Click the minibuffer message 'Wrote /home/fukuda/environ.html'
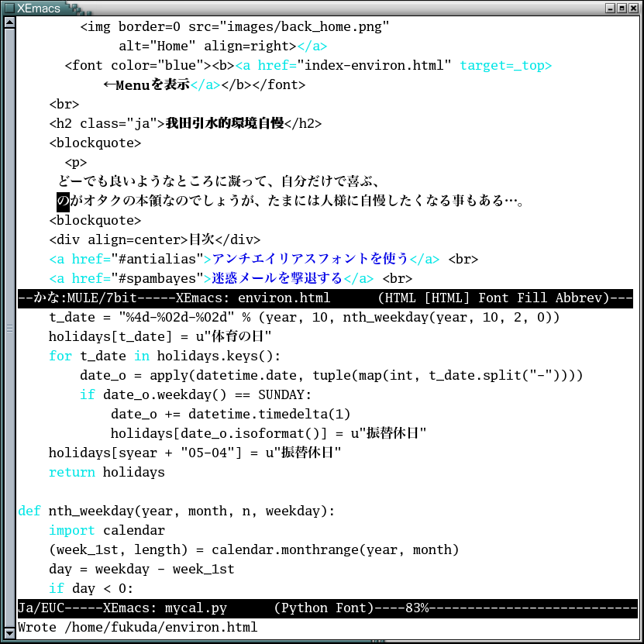Viewport: 644px width, 644px height. [138, 628]
